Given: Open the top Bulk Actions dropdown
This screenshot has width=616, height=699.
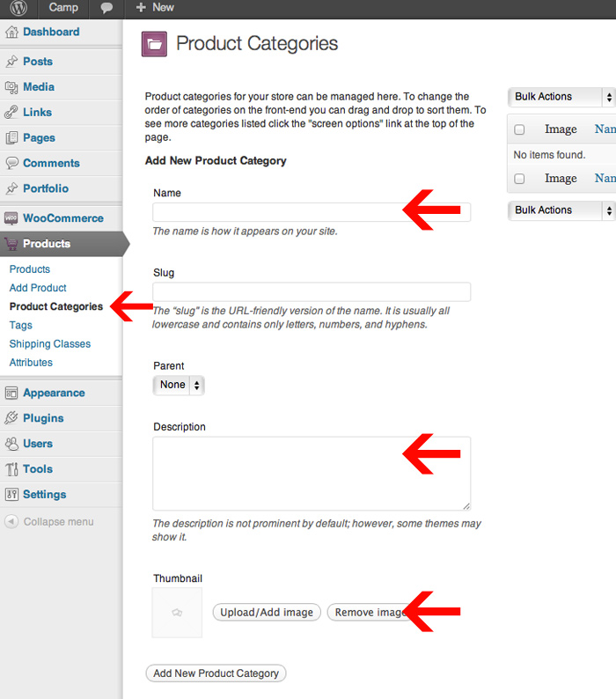Looking at the screenshot, I should click(x=561, y=97).
